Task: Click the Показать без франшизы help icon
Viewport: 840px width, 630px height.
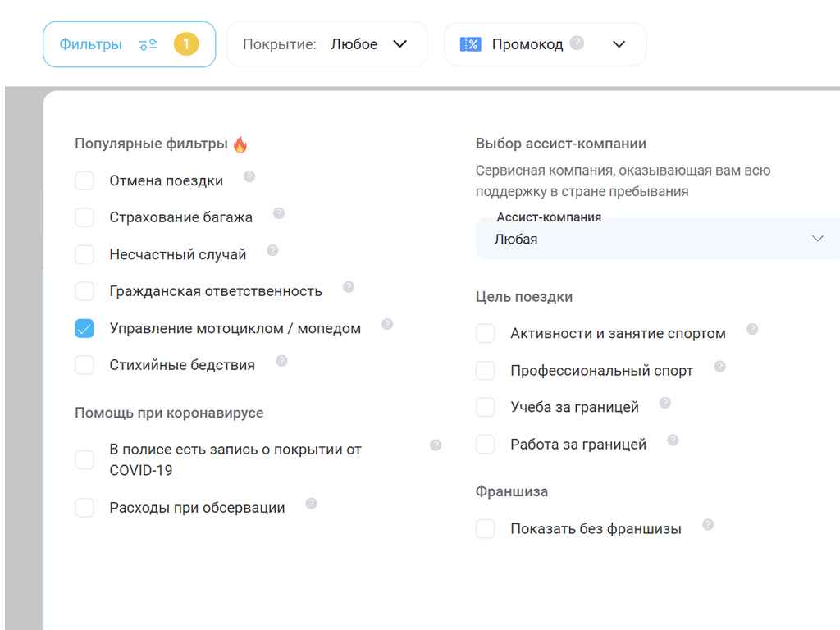Action: coord(708,524)
